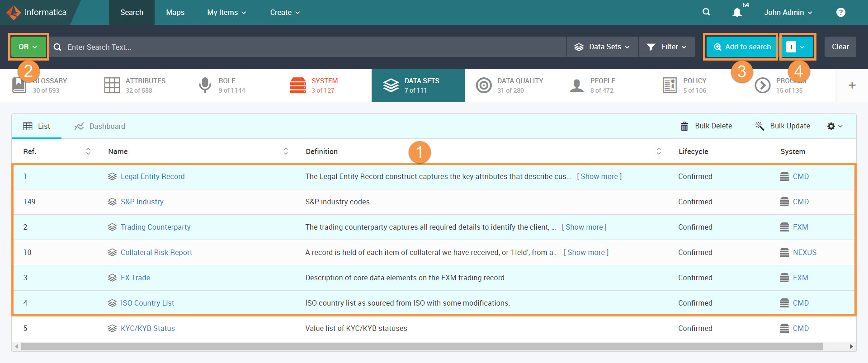This screenshot has height=363, width=868.
Task: Open FXM system link in Trading Counterparty row
Action: tap(800, 227)
